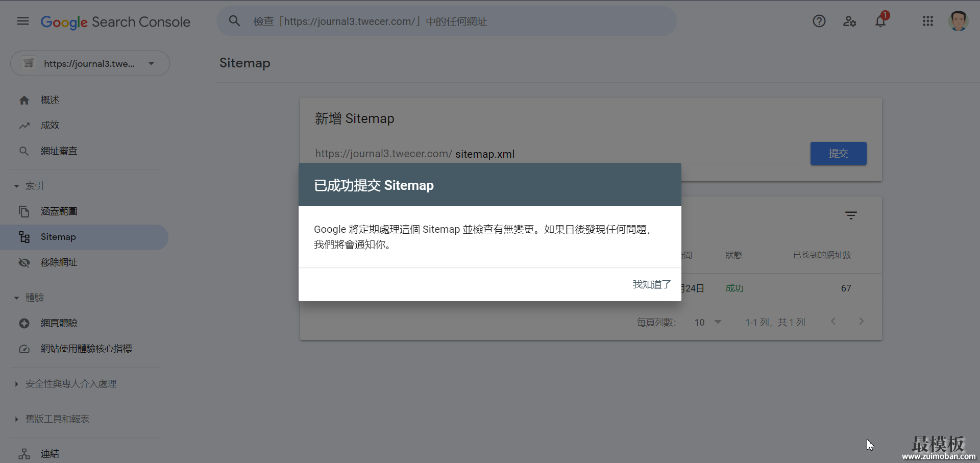Image resolution: width=980 pixels, height=463 pixels.
Task: Dismiss dialog with 我知道了 button
Action: 652,284
